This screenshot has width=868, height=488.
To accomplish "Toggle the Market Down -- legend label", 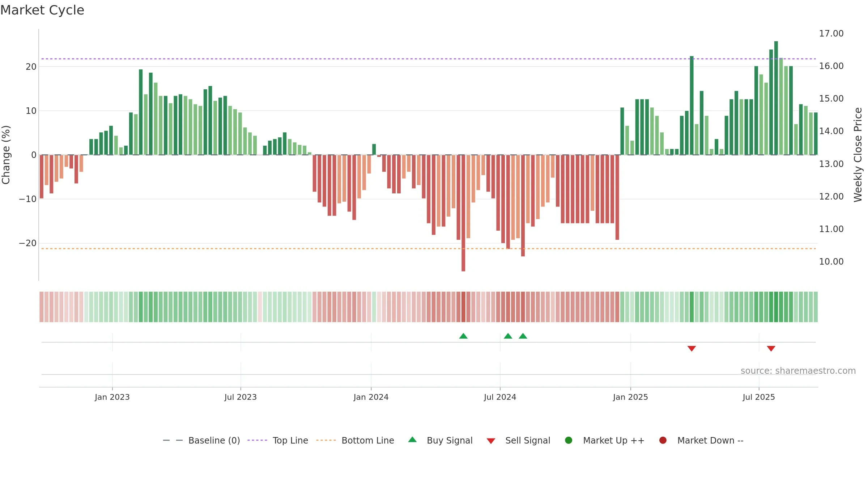I will coord(710,440).
